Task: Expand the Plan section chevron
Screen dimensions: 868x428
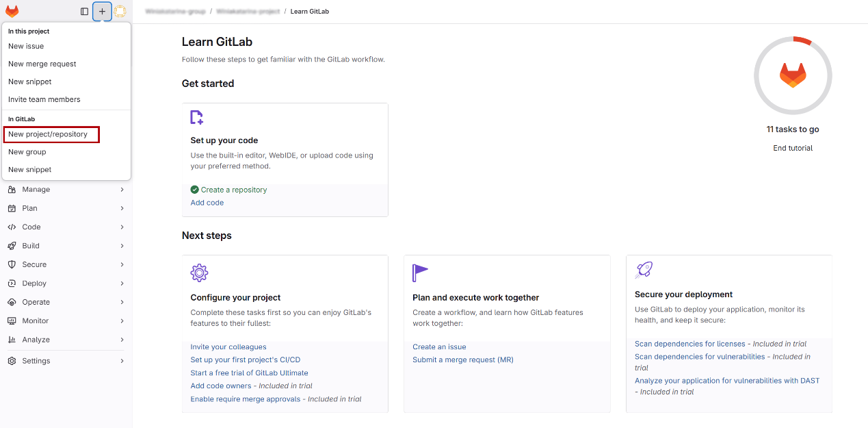Action: tap(122, 208)
